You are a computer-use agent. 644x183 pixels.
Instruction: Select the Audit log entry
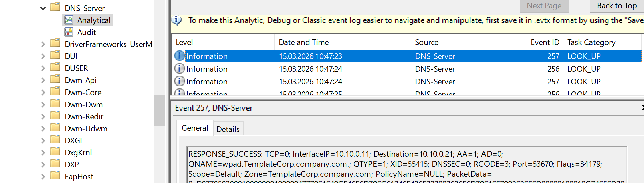point(87,32)
